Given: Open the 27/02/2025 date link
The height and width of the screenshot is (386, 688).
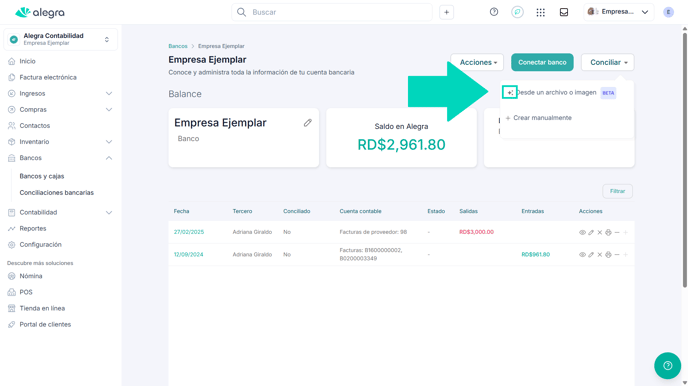Looking at the screenshot, I should (x=189, y=232).
